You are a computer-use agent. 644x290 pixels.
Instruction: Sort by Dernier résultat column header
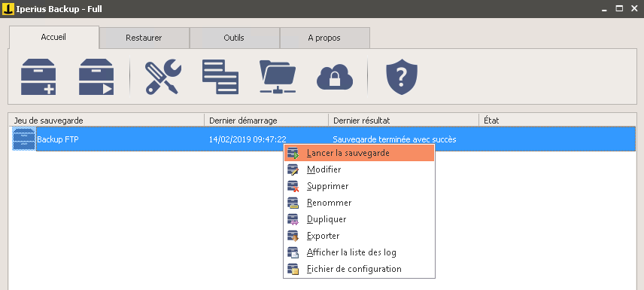click(404, 121)
